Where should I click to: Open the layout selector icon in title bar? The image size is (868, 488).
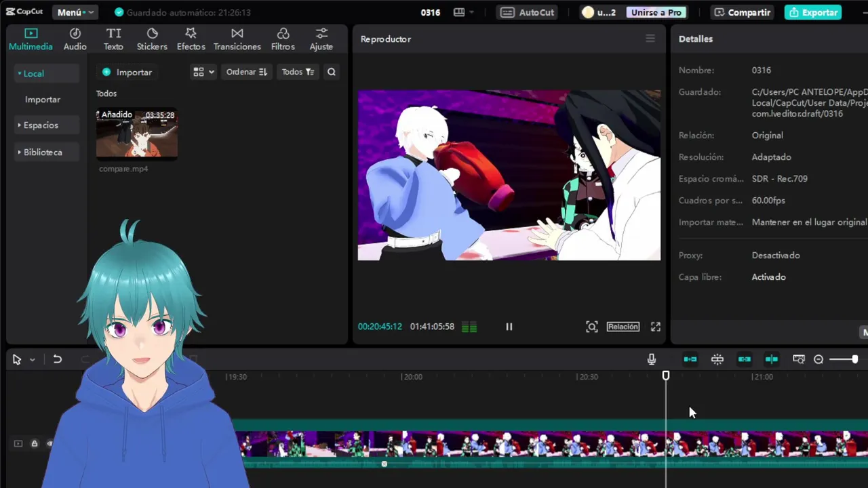click(x=464, y=12)
